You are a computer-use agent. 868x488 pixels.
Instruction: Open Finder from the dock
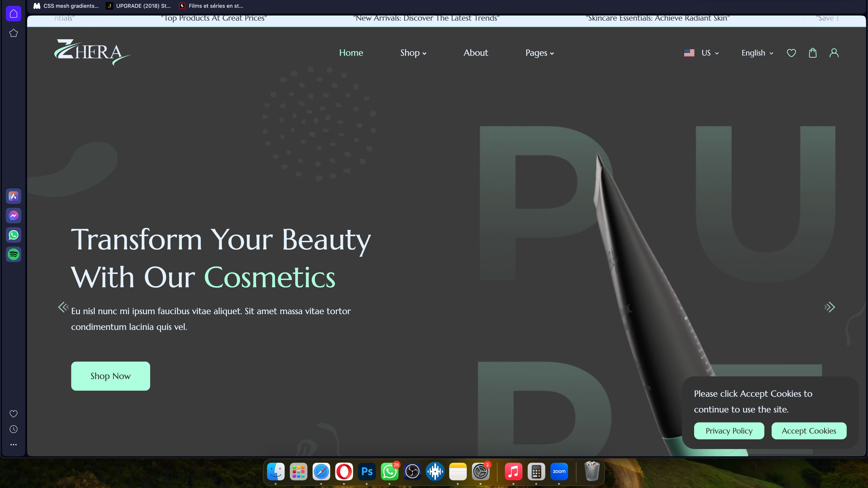pos(276,472)
